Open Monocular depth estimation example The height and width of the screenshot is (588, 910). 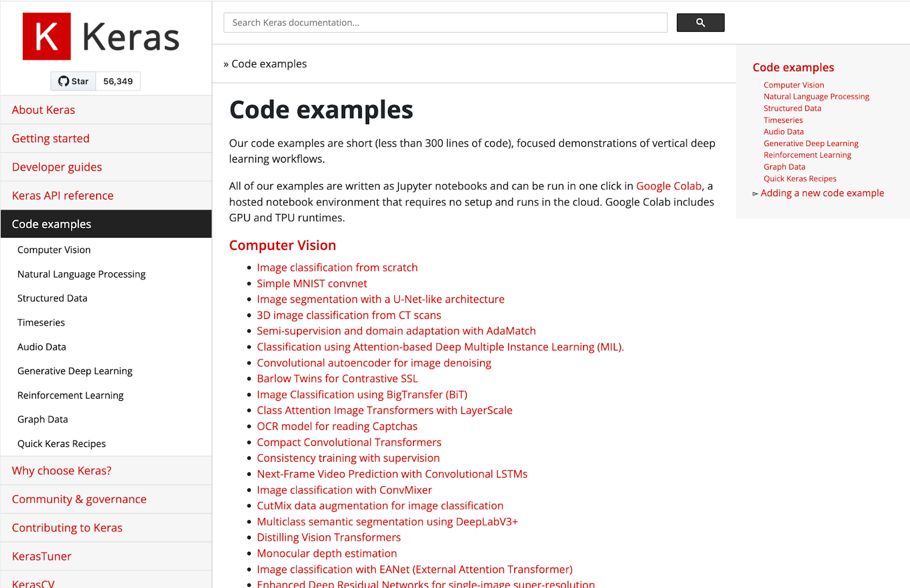coord(327,554)
